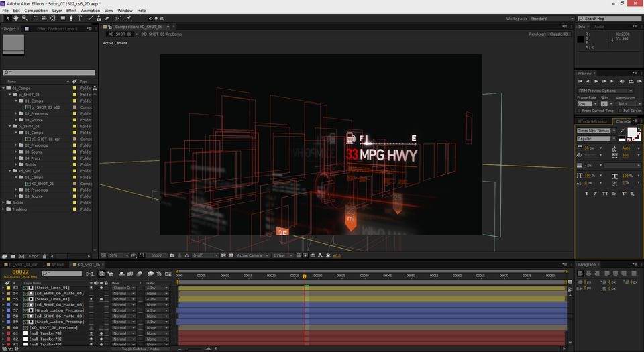The image size is (644, 352).
Task: Toggle visibility of layer 53 Street_Lines_01
Action: pos(91,288)
